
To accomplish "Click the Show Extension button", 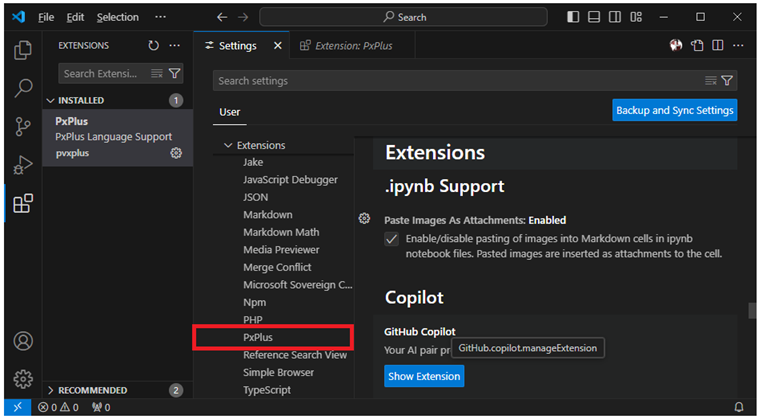I will 424,376.
